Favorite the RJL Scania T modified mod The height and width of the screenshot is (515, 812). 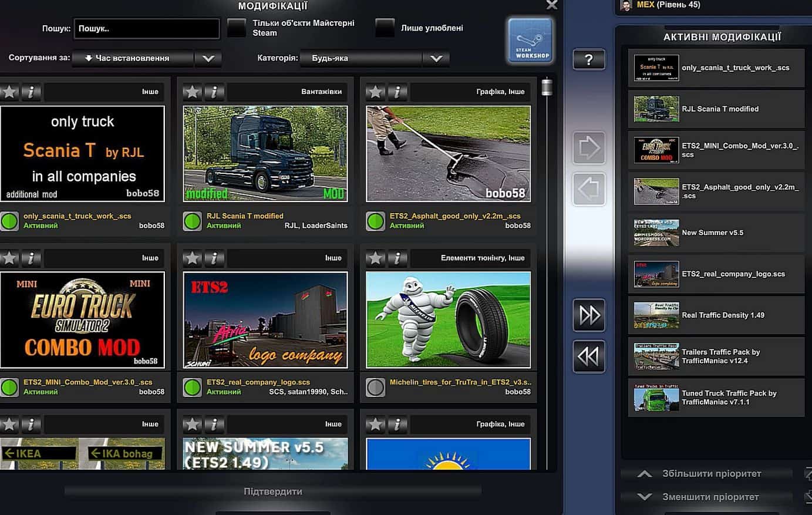192,92
